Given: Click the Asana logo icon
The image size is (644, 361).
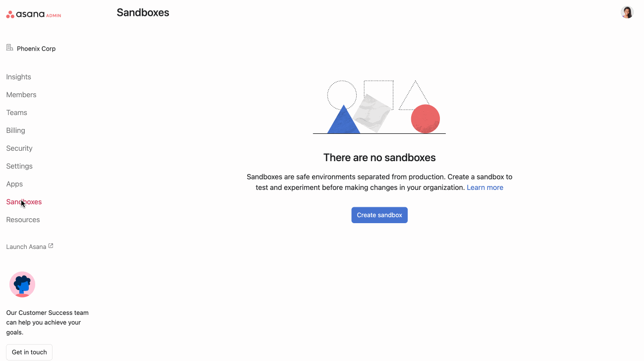Looking at the screenshot, I should coord(10,14).
